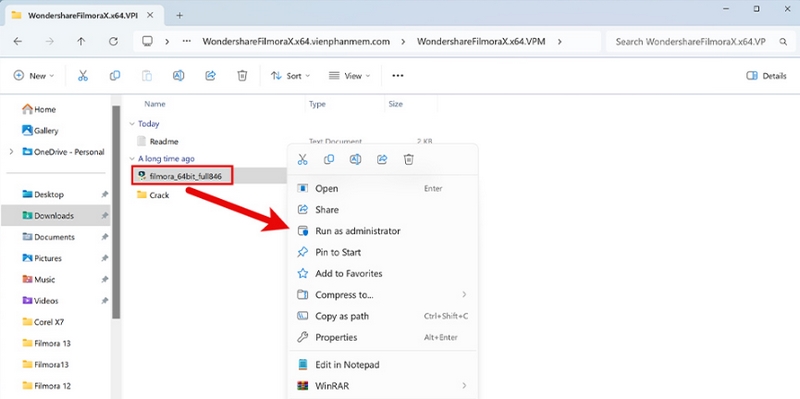
Task: Expand Compress to submenu
Action: (464, 294)
